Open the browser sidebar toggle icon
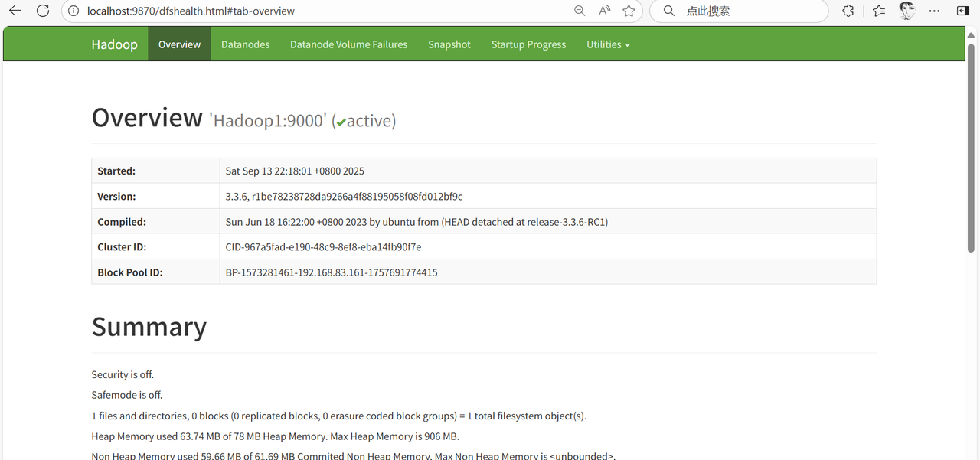 tap(963, 11)
